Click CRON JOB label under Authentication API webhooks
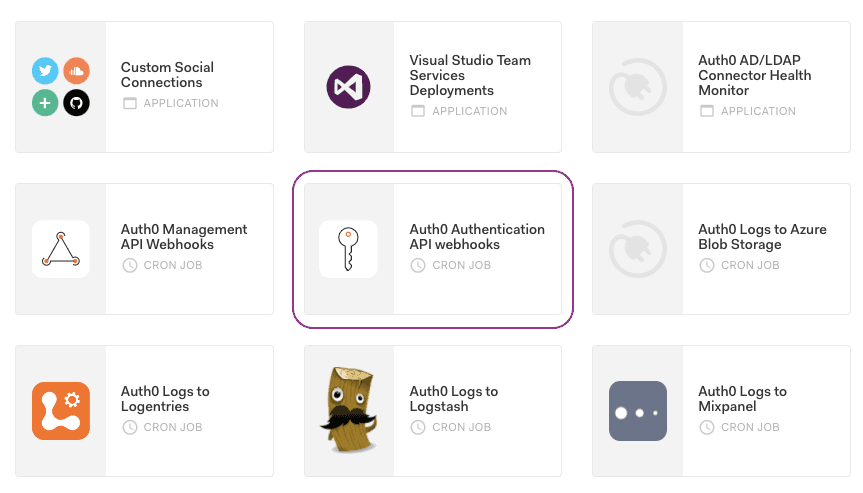The width and height of the screenshot is (863, 493). tap(461, 265)
